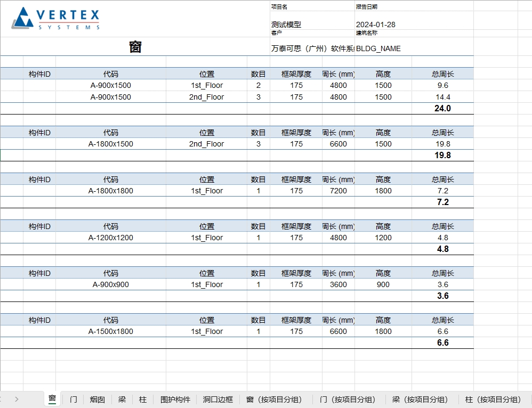Select the bold subtotal 19.8 cell

[442, 156]
